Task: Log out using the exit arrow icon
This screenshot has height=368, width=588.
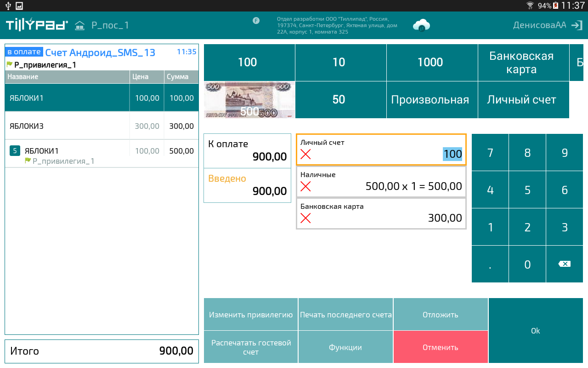Action: click(577, 25)
